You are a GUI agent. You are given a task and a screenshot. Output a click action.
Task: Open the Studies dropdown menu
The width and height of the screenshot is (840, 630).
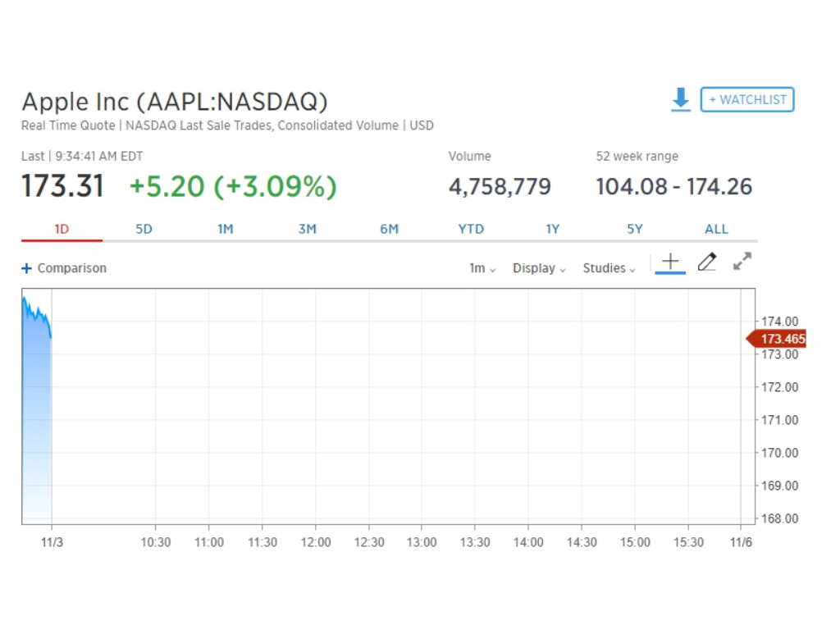pyautogui.click(x=609, y=268)
